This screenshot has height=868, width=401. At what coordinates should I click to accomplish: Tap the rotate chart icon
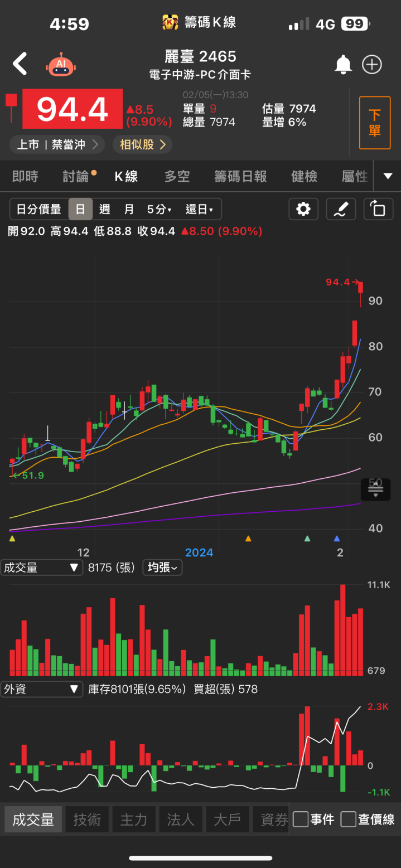(x=378, y=209)
